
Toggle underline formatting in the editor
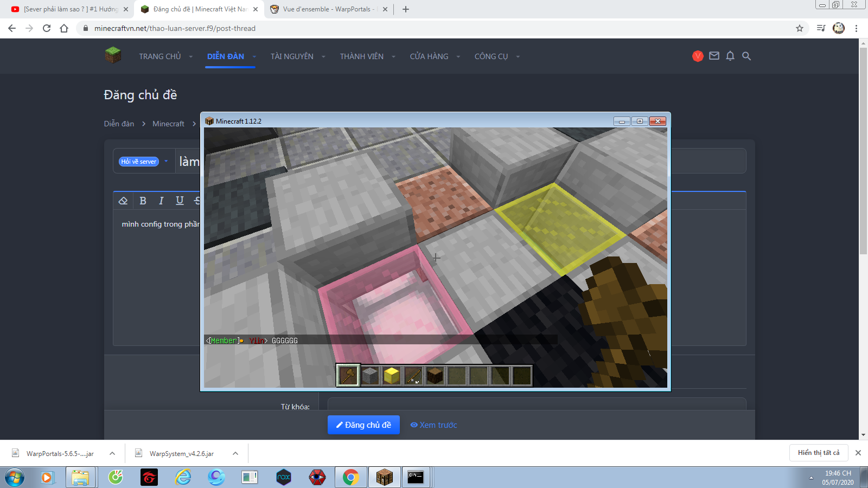(x=180, y=201)
